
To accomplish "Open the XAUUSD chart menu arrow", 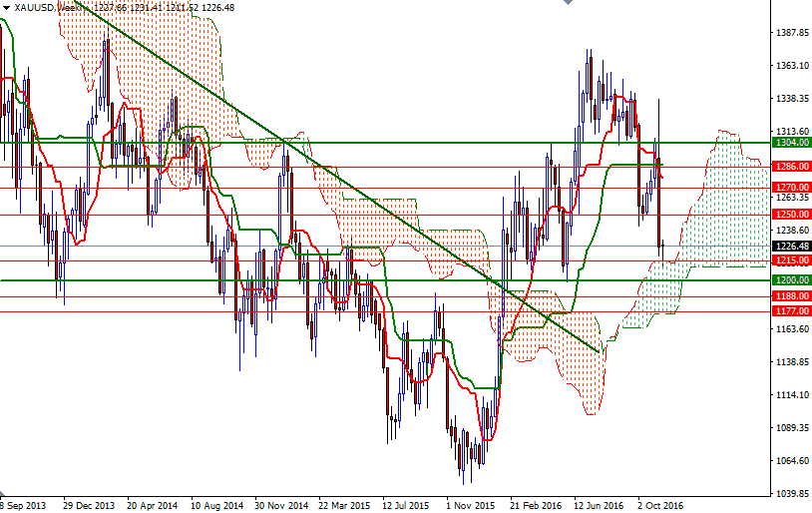I will (6, 8).
